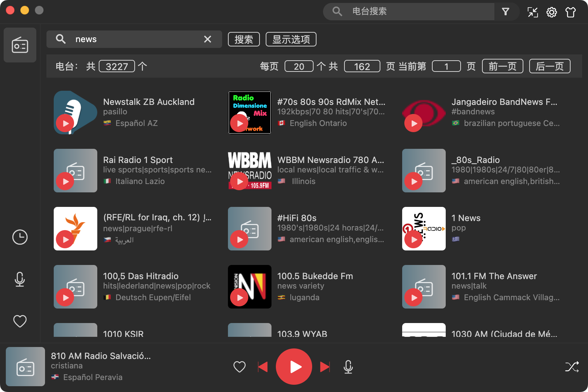The image size is (588, 392).
Task: Click the 'news|talk' tag text
Action: [469, 286]
